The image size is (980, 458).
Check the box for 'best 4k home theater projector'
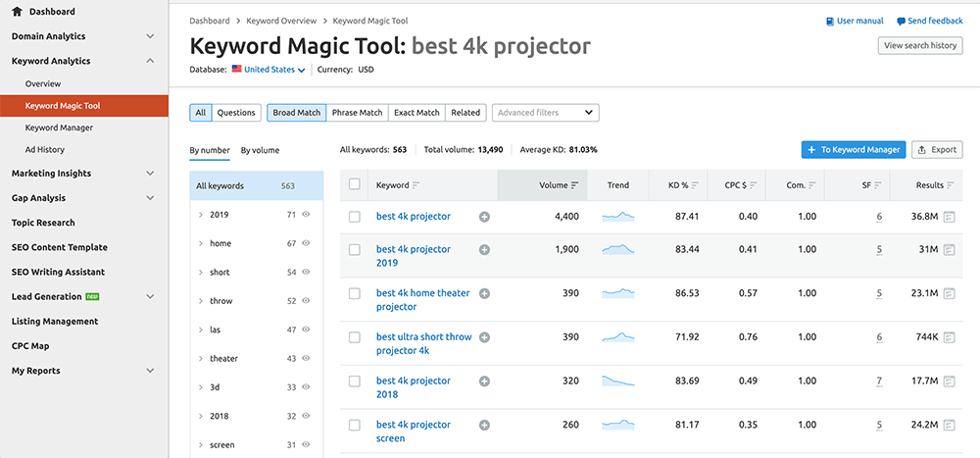pos(355,293)
